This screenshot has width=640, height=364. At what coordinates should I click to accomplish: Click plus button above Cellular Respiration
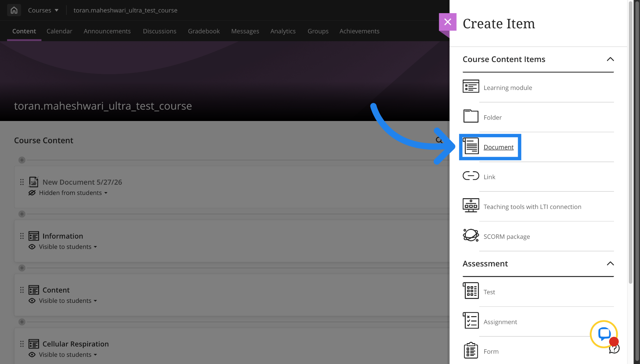[22, 322]
